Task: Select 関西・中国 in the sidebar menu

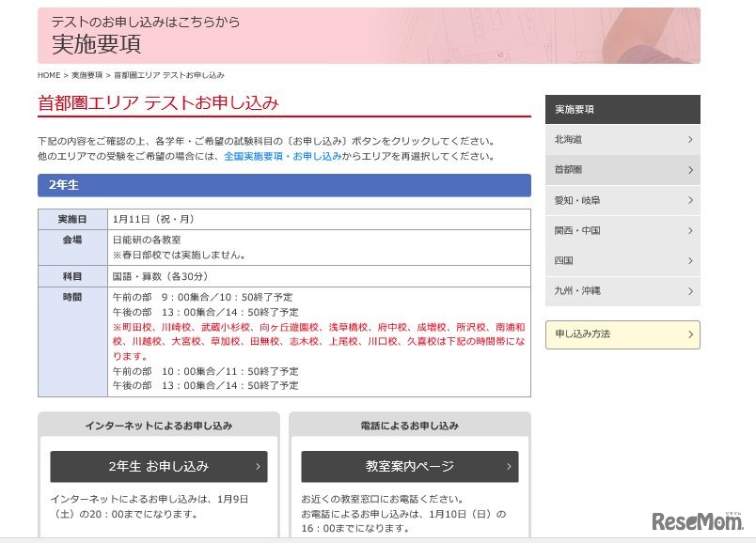Action: pos(577,230)
